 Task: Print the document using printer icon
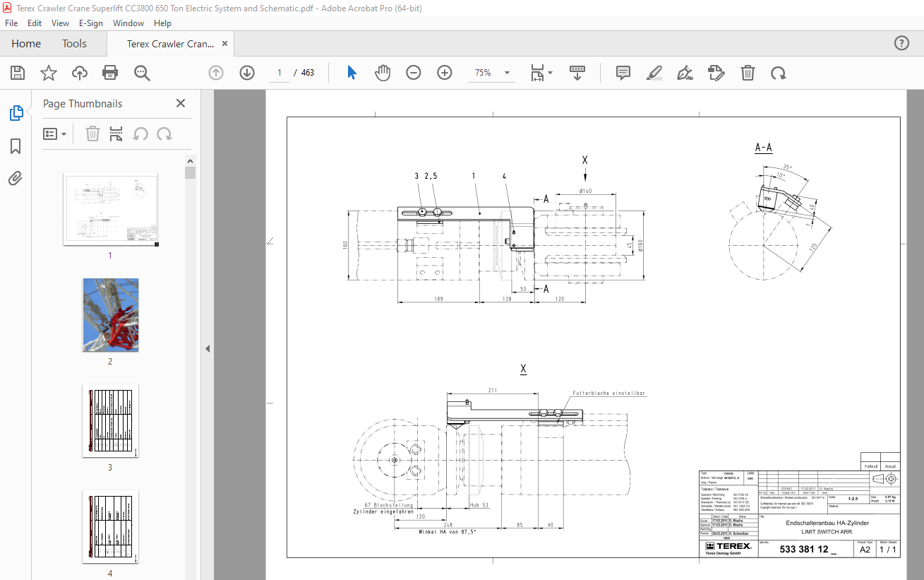click(x=110, y=73)
